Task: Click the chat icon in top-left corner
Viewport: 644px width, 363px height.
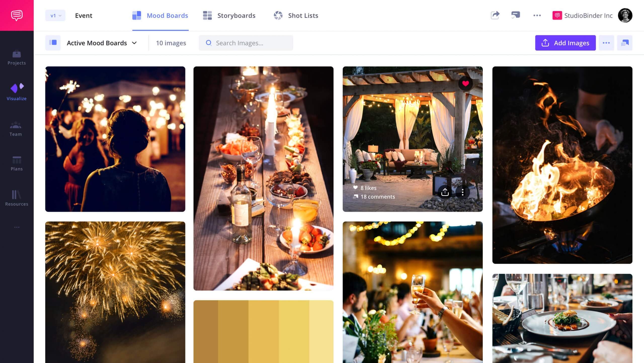Action: tap(16, 16)
